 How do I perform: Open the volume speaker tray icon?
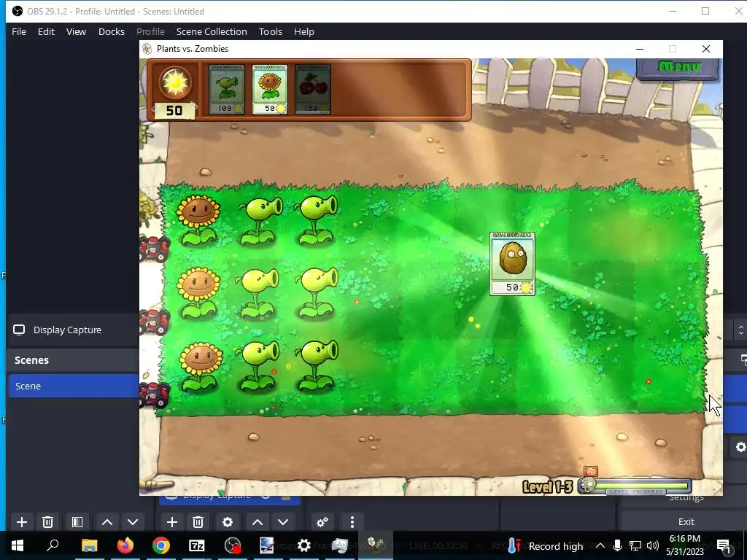[653, 545]
